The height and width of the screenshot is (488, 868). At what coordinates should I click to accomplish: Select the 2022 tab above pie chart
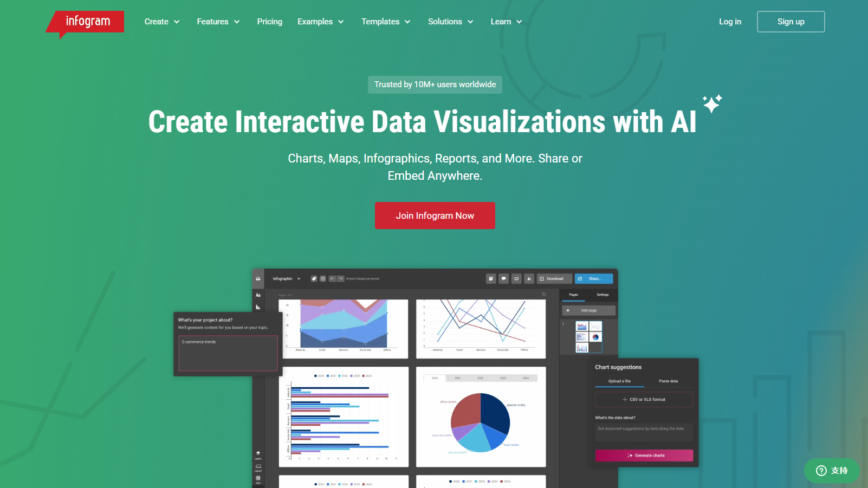[480, 378]
